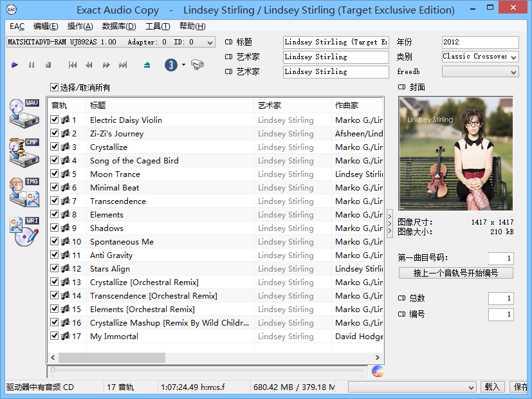Click the CD 总数 field
Screen dimensions: 532x399
pyautogui.click(x=500, y=298)
